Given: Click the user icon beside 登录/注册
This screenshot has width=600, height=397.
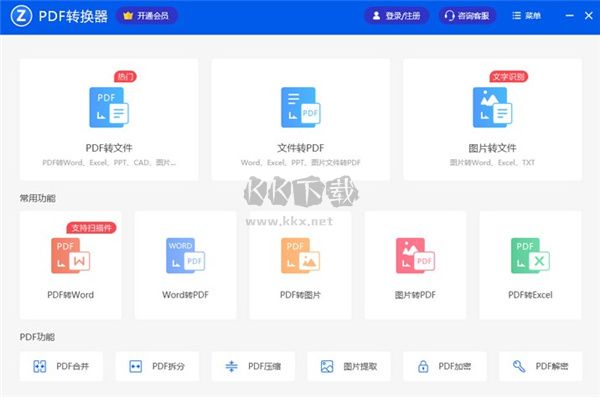Looking at the screenshot, I should (x=377, y=16).
